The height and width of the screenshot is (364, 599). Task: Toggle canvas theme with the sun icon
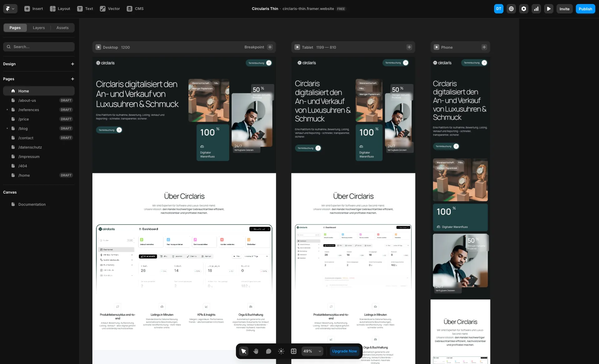pos(281,351)
